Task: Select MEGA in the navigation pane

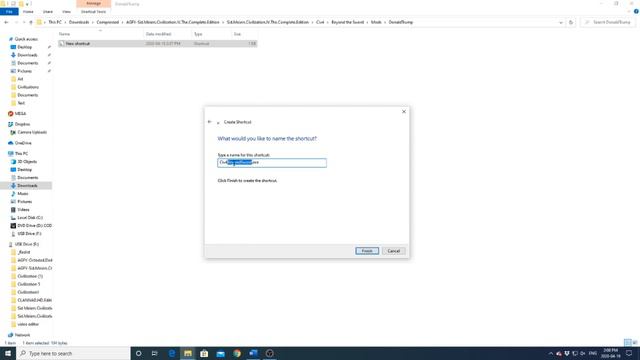Action: (20, 114)
